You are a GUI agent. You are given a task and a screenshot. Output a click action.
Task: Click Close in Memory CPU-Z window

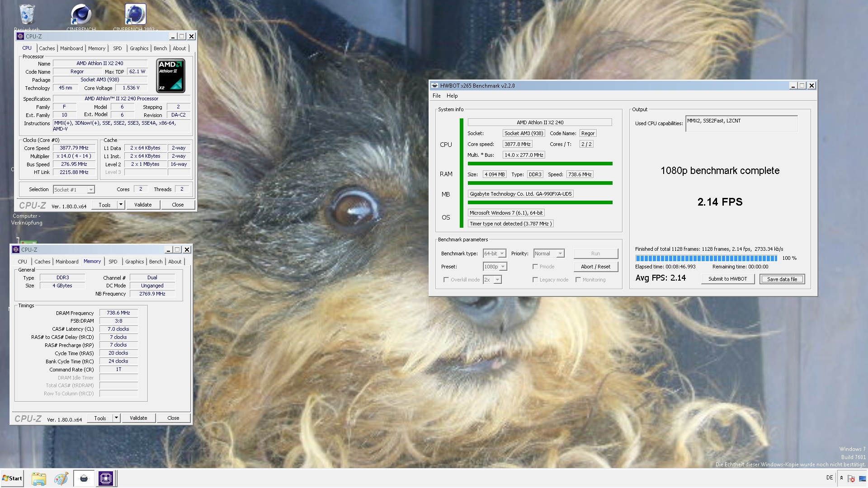tap(173, 418)
